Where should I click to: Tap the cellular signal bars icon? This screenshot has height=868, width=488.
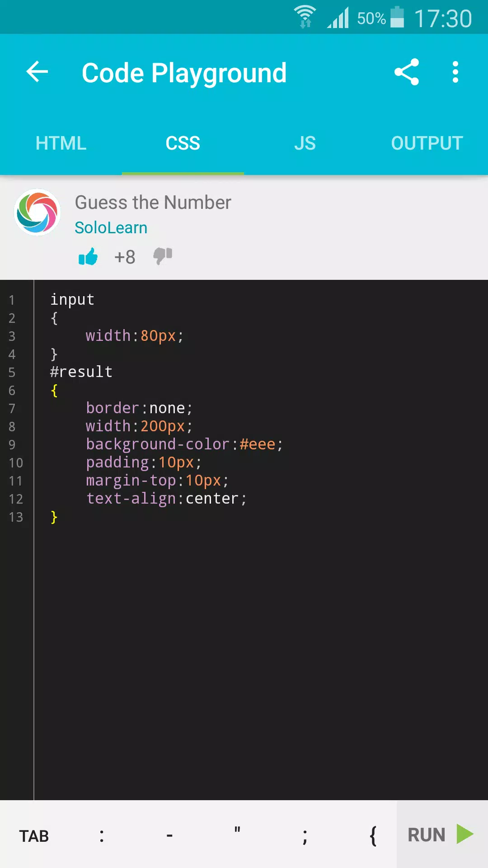pyautogui.click(x=338, y=18)
